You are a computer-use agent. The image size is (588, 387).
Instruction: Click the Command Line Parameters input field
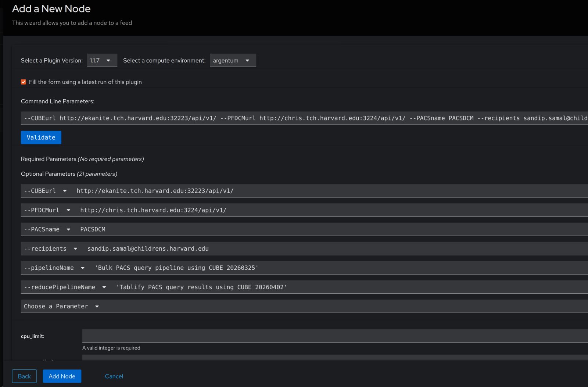[x=304, y=118]
